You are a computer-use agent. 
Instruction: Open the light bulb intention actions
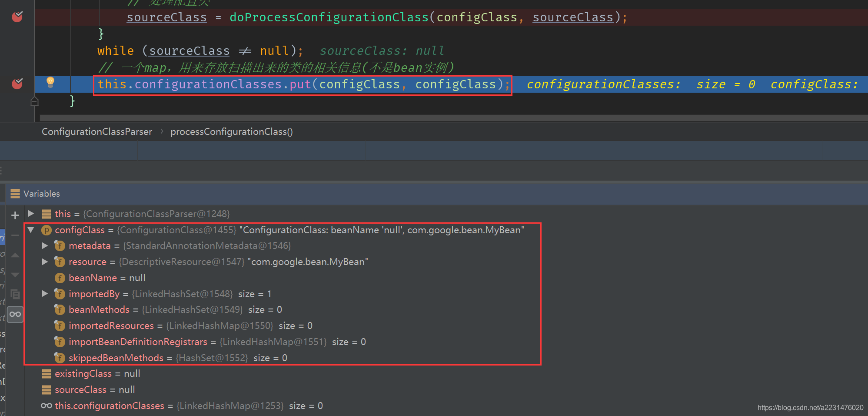coord(50,82)
